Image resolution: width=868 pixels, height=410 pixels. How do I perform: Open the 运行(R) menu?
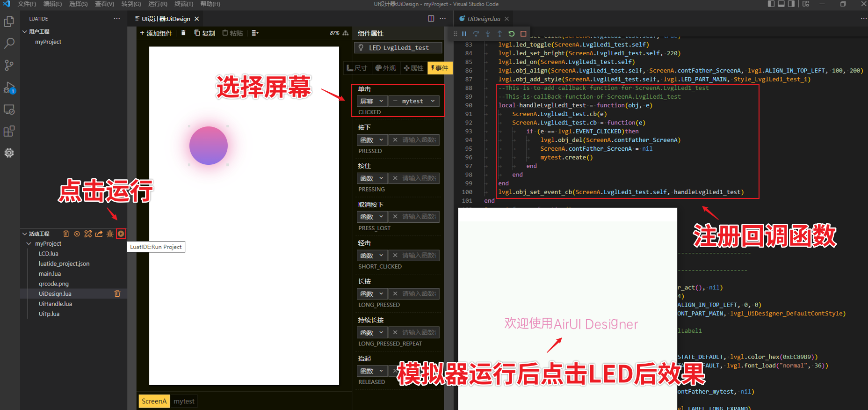pos(158,4)
